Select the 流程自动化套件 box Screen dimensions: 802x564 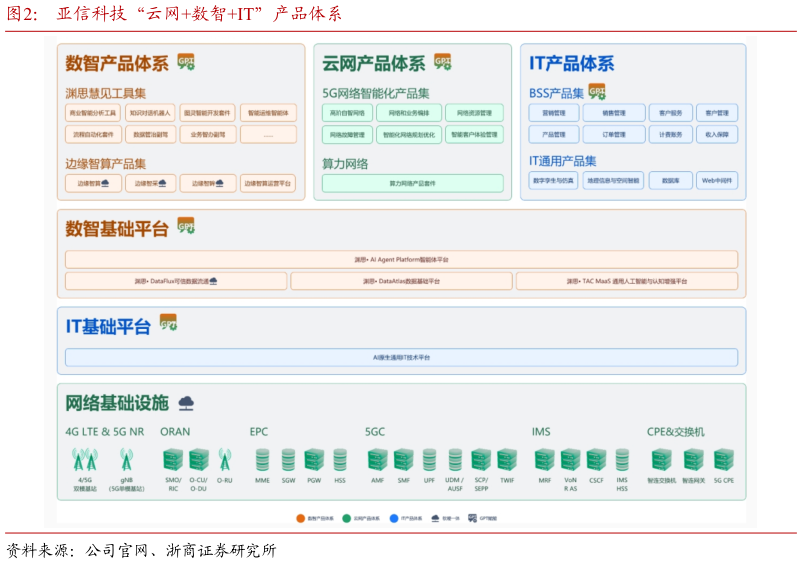click(93, 134)
